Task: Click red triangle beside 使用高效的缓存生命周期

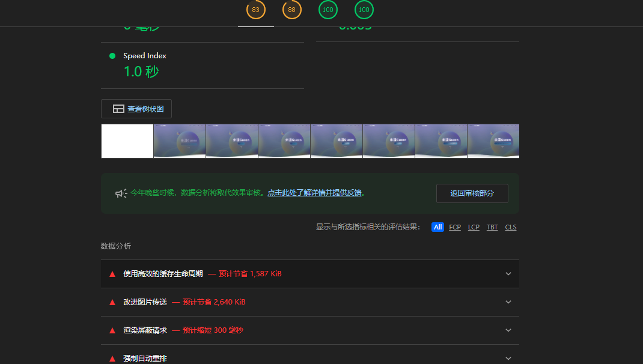Action: [112, 274]
